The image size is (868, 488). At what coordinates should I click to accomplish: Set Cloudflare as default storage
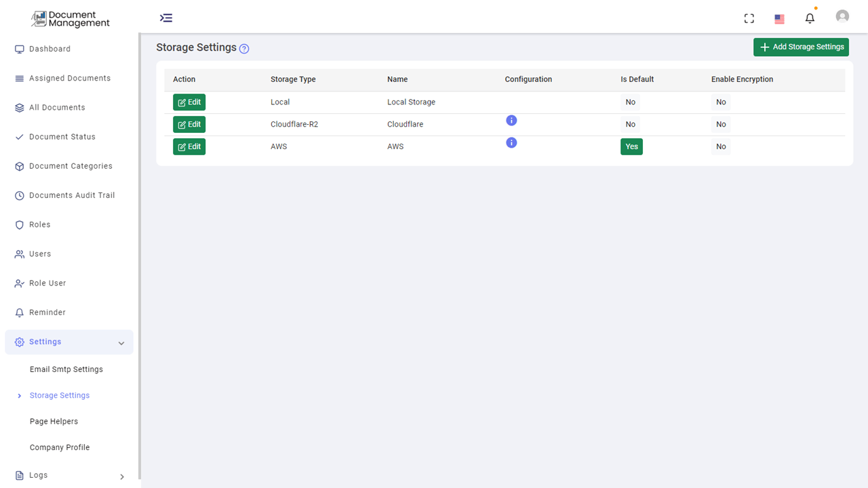[x=630, y=124]
